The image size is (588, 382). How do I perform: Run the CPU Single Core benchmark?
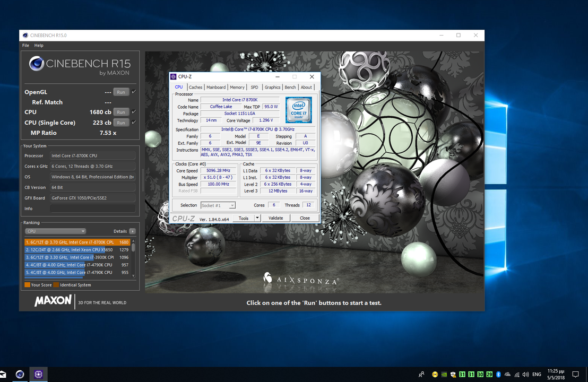(x=121, y=122)
